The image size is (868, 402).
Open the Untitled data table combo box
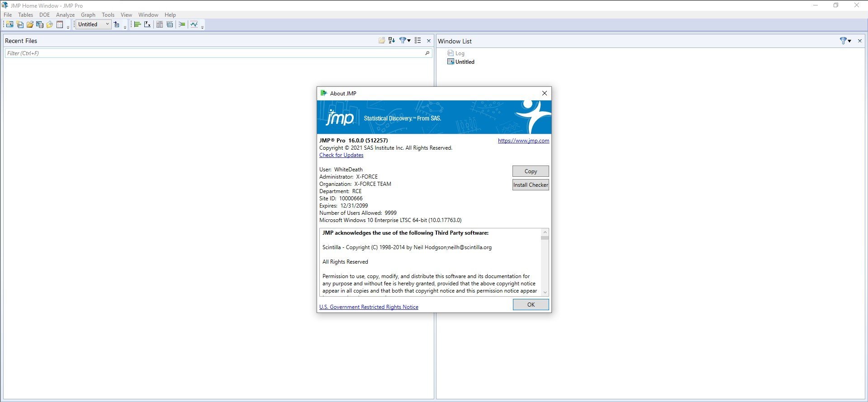pos(93,24)
